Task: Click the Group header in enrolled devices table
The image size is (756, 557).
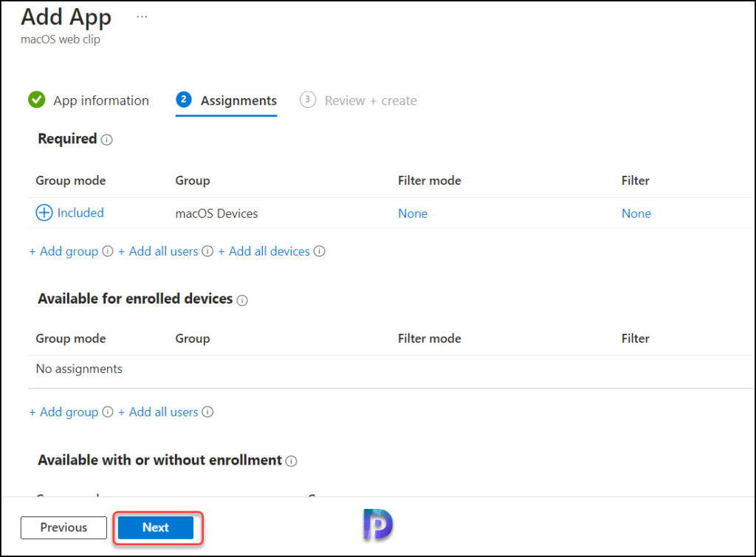Action: 193,338
